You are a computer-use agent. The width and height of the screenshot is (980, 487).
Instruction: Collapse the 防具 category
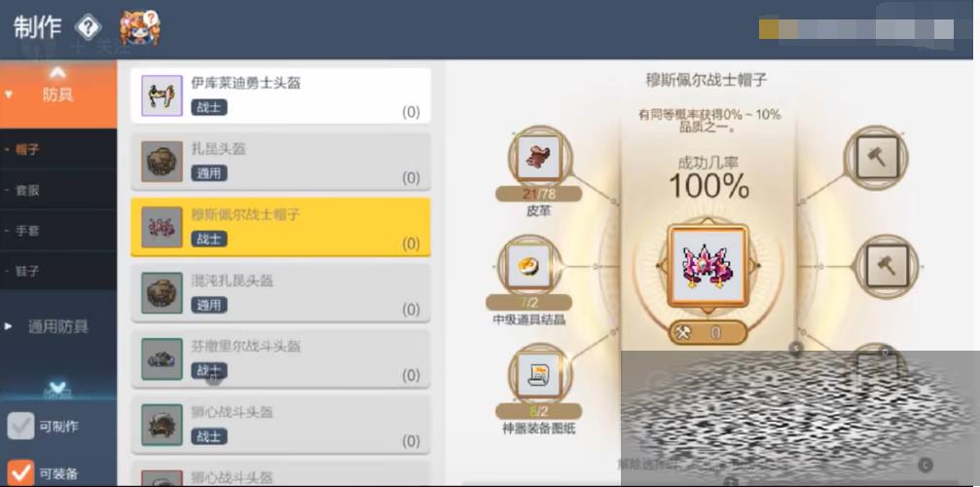(58, 95)
